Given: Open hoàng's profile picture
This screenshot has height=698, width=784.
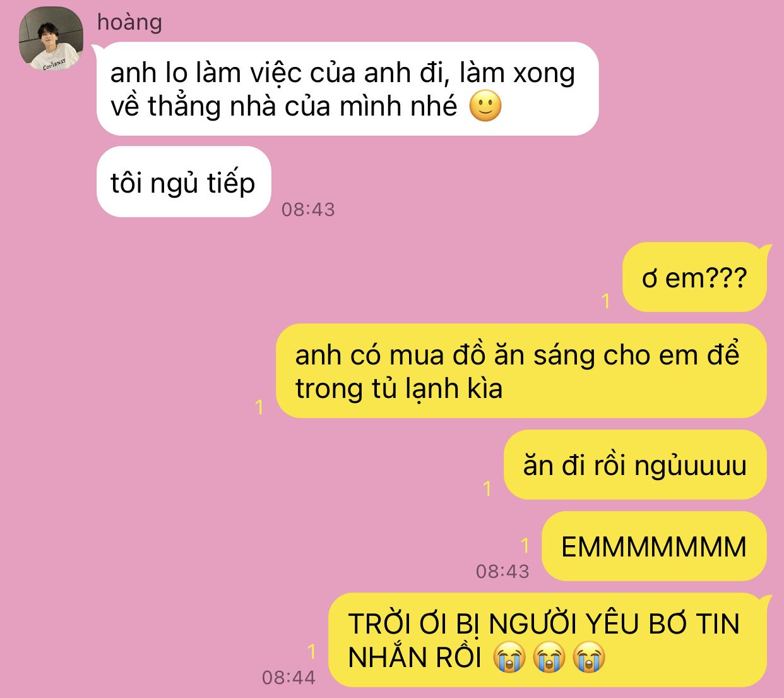Looking at the screenshot, I should coord(51,38).
